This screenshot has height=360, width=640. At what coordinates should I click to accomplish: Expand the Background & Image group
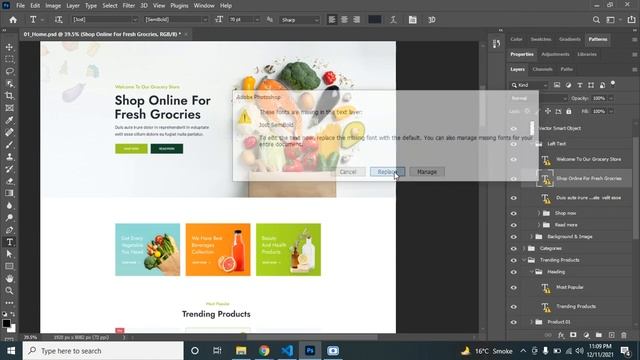point(531,237)
